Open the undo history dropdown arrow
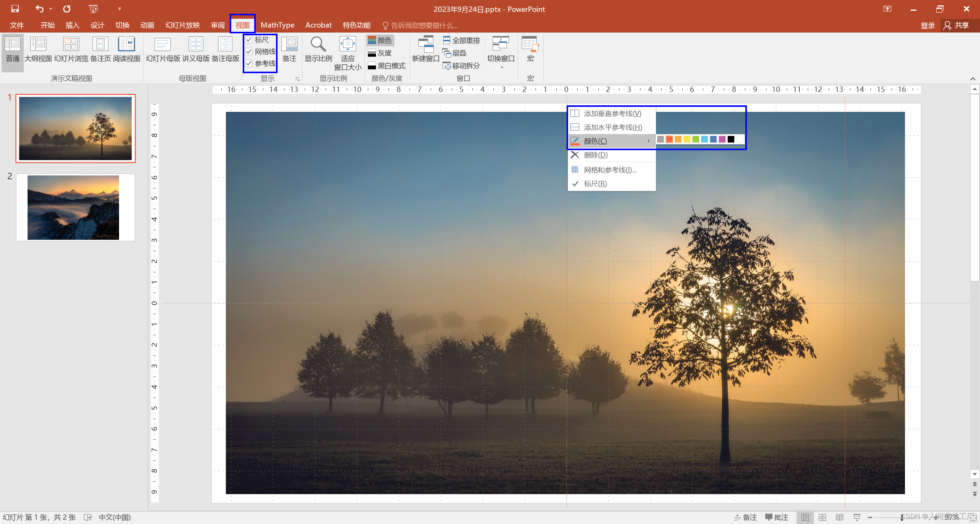The image size is (980, 524). pos(51,9)
